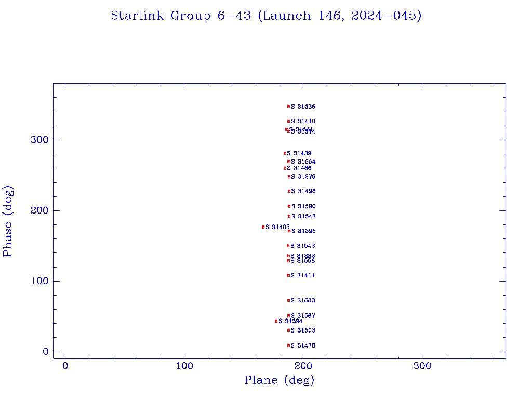This screenshot has height=399, width=532.
Task: Click the 'S 31439' satellite label
Action: click(x=299, y=153)
